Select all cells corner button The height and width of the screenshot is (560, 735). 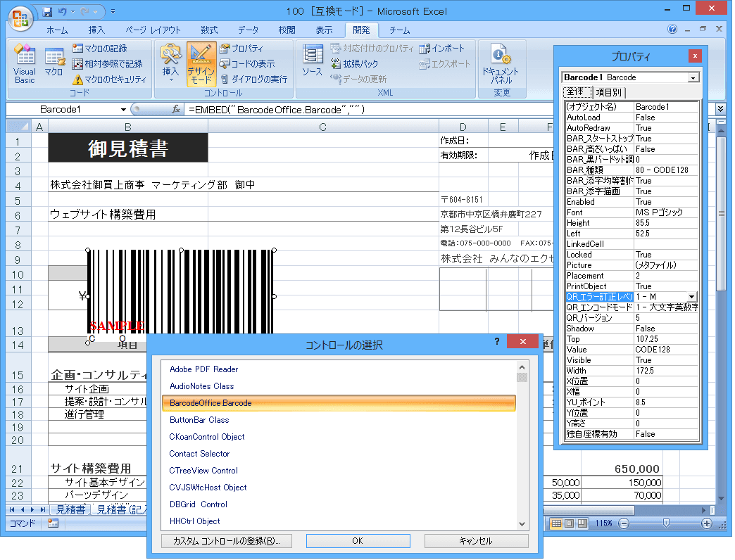(18, 127)
